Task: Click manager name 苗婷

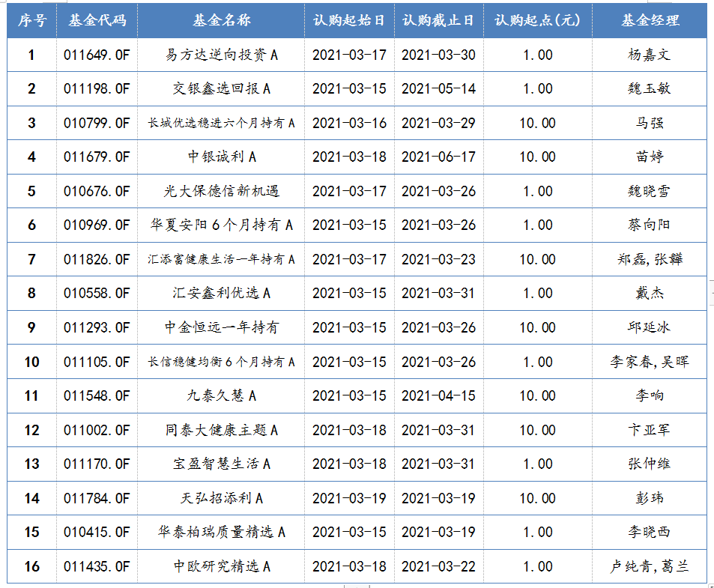Action: pos(650,157)
